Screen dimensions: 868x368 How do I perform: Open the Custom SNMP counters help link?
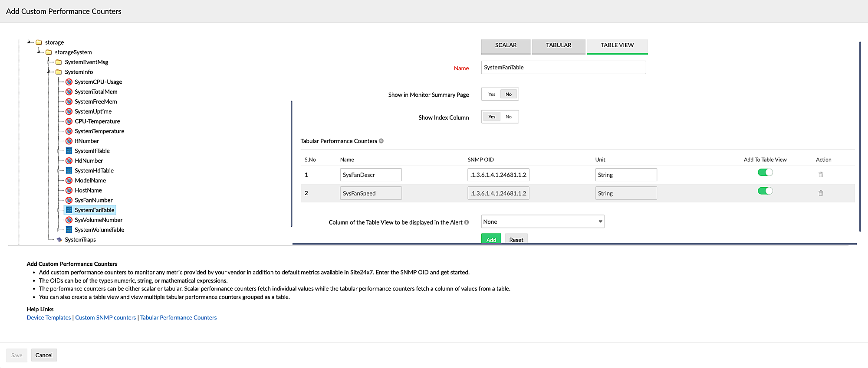tap(105, 318)
